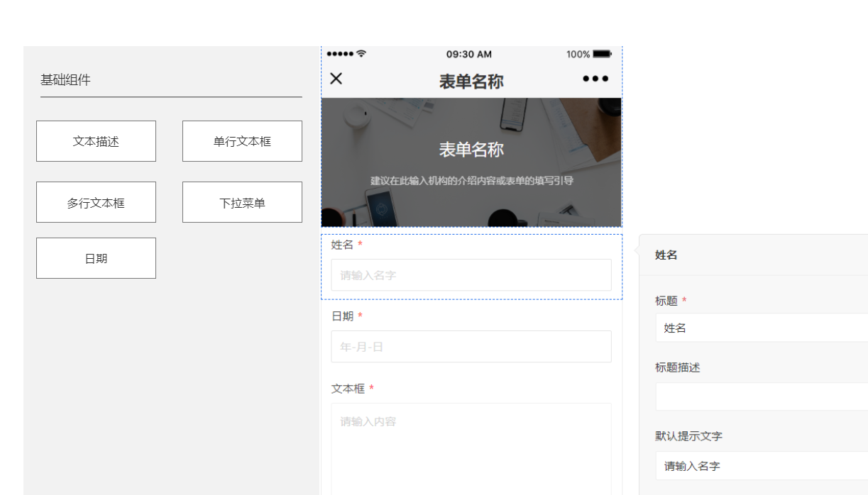Click the banner description text 建议在此输入机构的介绍内容
The image size is (868, 495).
point(471,181)
